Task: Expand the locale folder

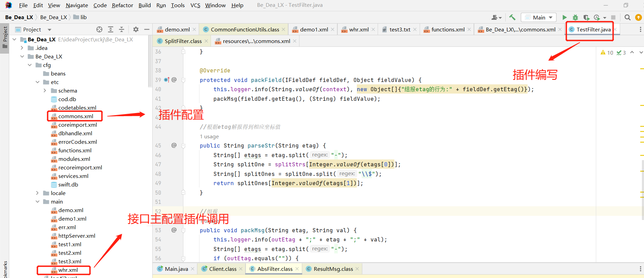Action: (x=37, y=193)
